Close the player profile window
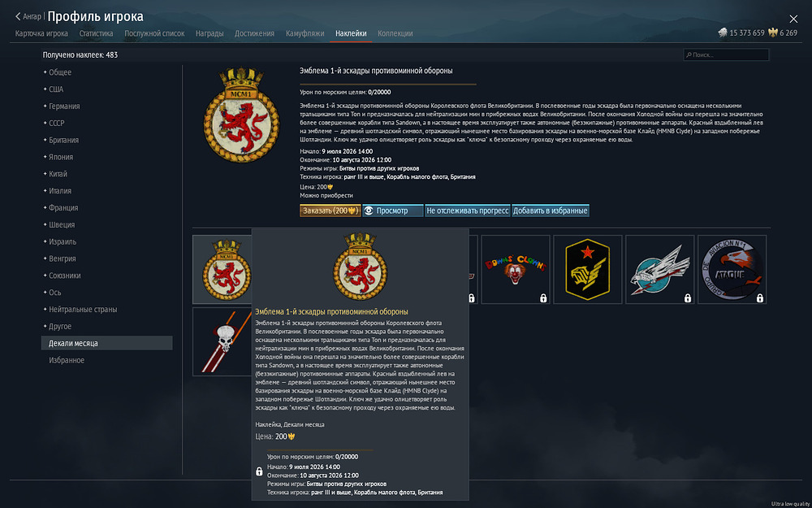The width and height of the screenshot is (812, 508). click(x=793, y=20)
